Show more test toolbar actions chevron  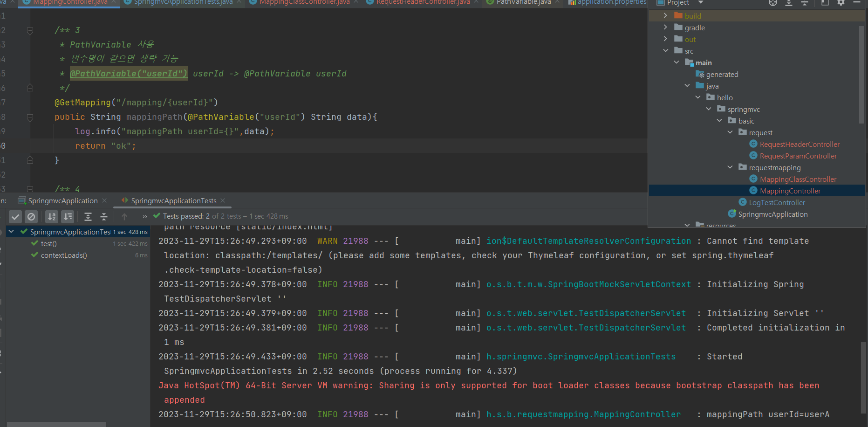click(144, 216)
